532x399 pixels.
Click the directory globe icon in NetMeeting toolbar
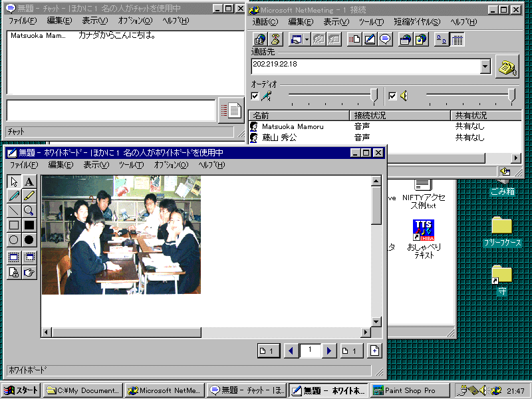pyautogui.click(x=260, y=39)
